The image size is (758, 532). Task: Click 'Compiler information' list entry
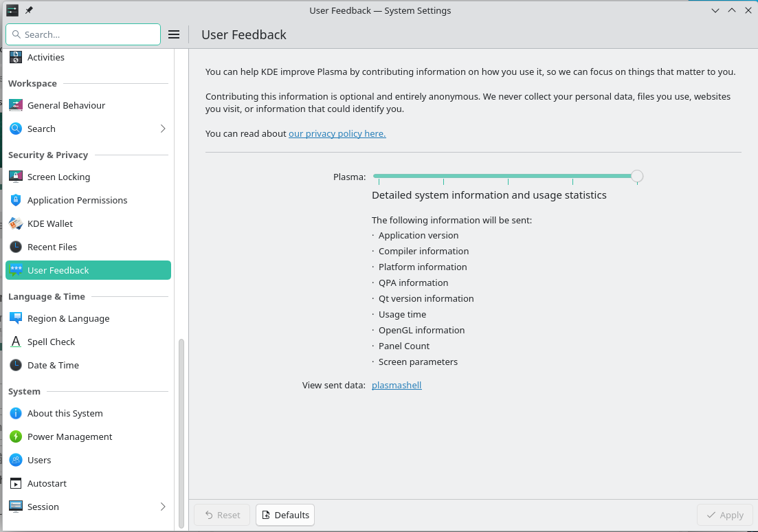click(x=423, y=251)
